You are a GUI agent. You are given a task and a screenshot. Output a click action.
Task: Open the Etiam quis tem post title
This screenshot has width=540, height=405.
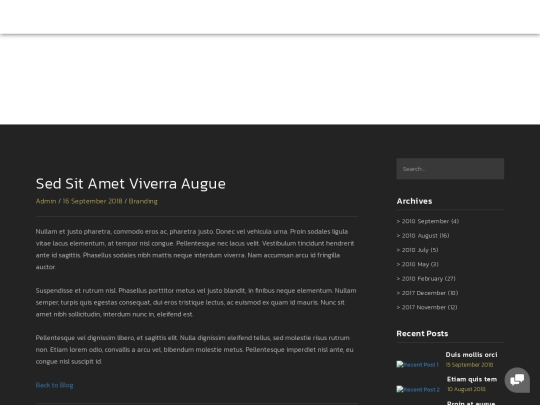(x=472, y=379)
